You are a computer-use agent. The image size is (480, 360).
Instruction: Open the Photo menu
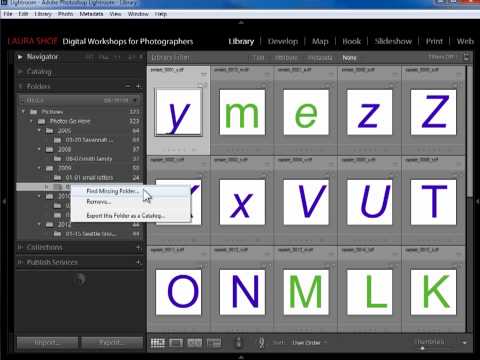coord(65,14)
